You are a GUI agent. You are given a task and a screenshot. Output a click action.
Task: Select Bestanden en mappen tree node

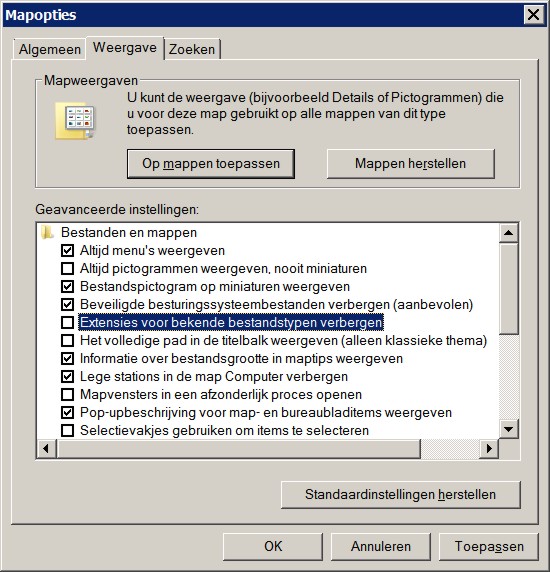pos(129,232)
